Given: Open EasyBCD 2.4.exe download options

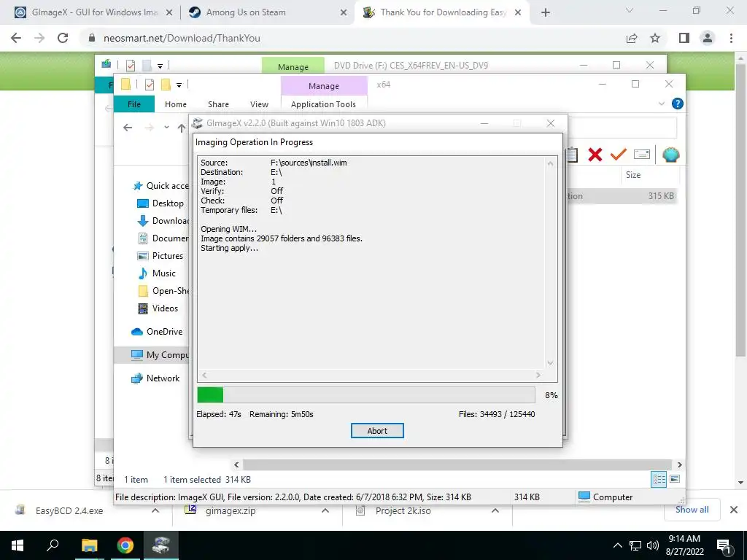Looking at the screenshot, I should [155, 510].
